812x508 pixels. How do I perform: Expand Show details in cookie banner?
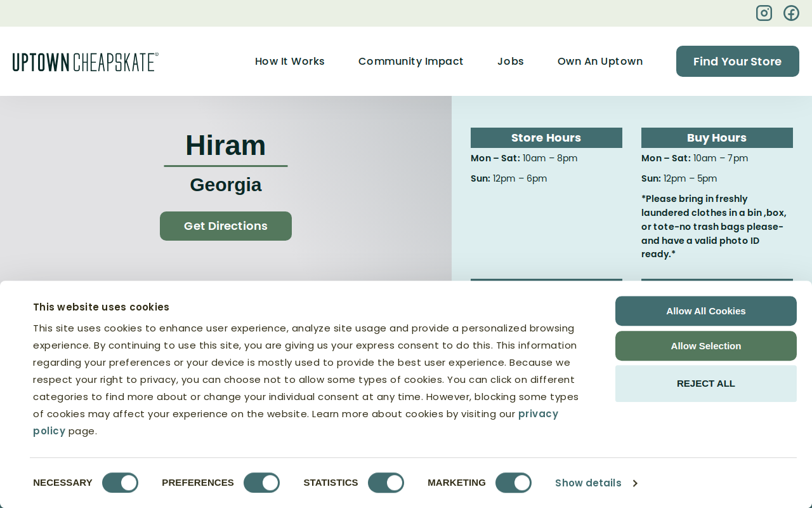tap(596, 483)
